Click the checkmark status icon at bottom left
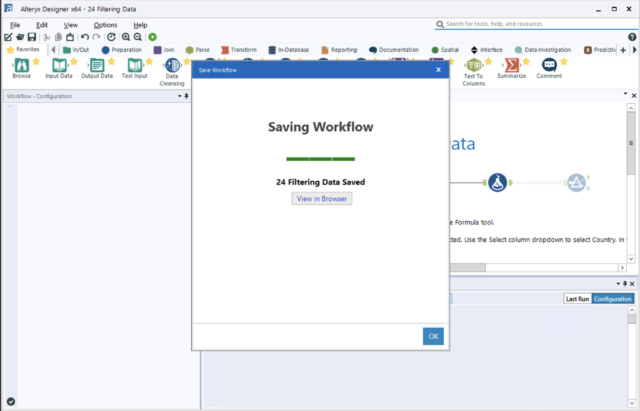The height and width of the screenshot is (411, 640). [x=11, y=402]
